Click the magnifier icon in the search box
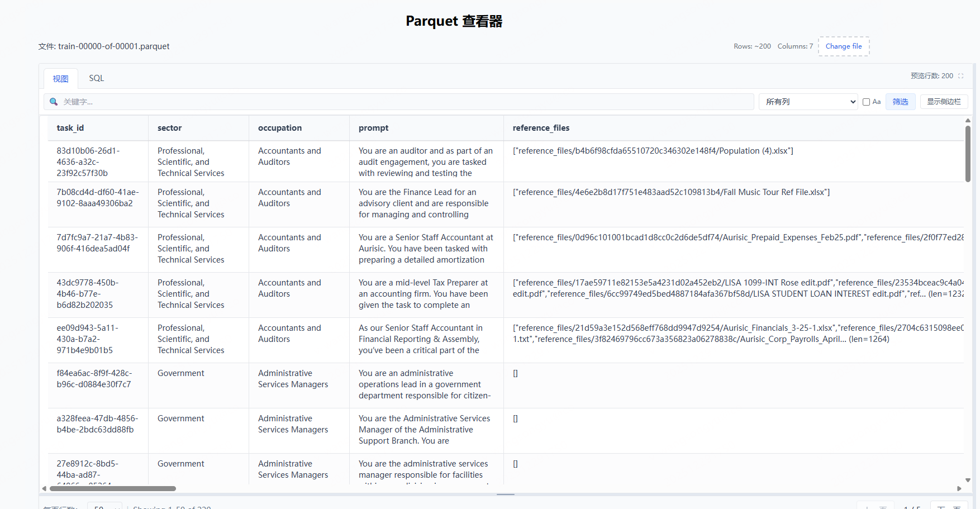Image resolution: width=980 pixels, height=509 pixels. click(x=54, y=102)
